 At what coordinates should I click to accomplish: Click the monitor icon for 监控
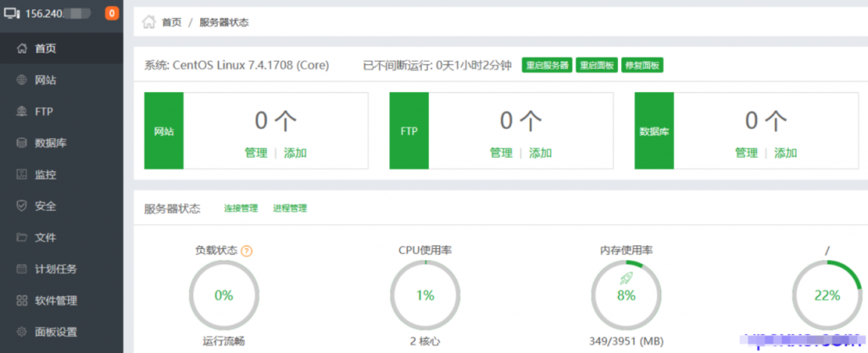point(22,174)
